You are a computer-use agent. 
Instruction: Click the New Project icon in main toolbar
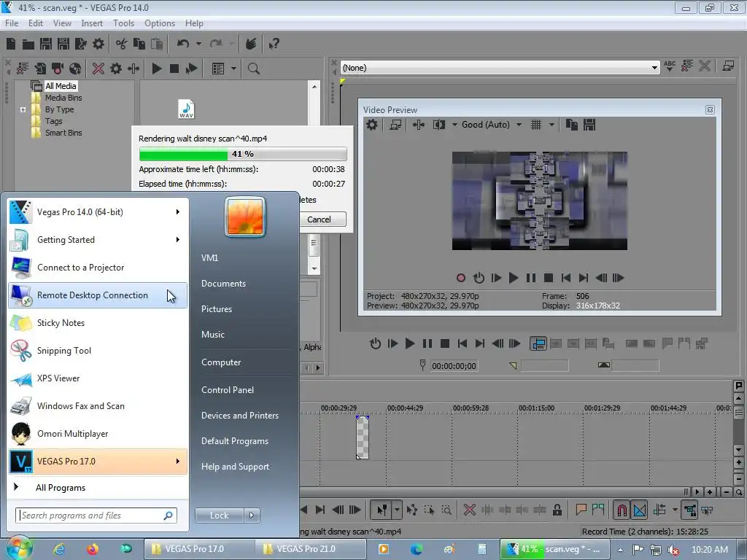11,44
